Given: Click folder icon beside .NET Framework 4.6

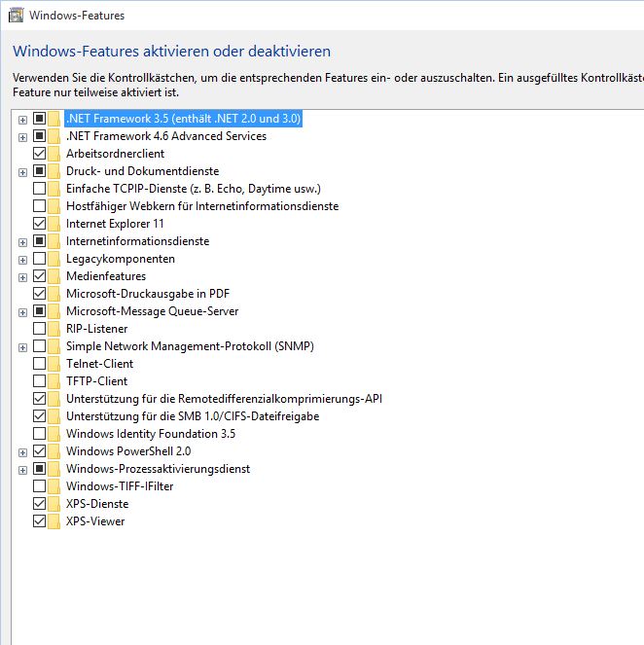Looking at the screenshot, I should (x=54, y=136).
